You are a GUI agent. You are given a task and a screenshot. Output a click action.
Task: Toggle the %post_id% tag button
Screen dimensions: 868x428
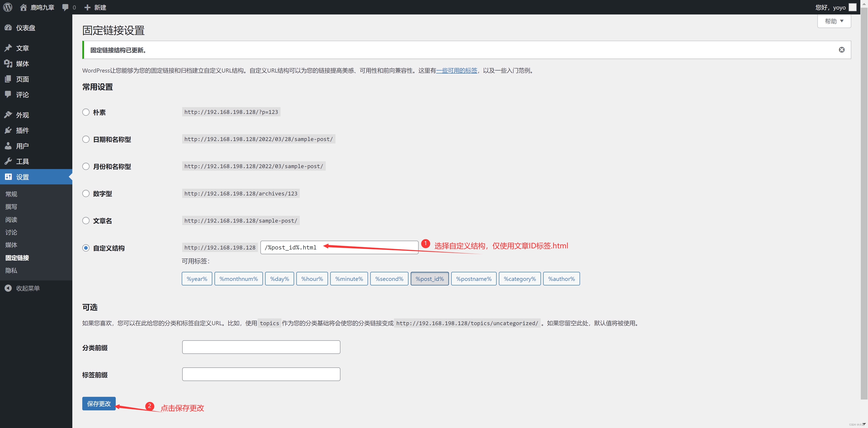click(x=430, y=278)
